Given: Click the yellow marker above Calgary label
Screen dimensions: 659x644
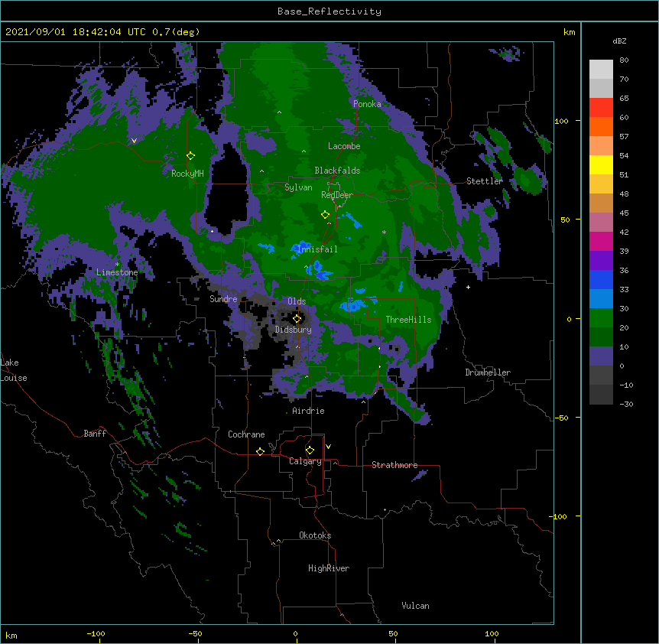Looking at the screenshot, I should pos(310,450).
